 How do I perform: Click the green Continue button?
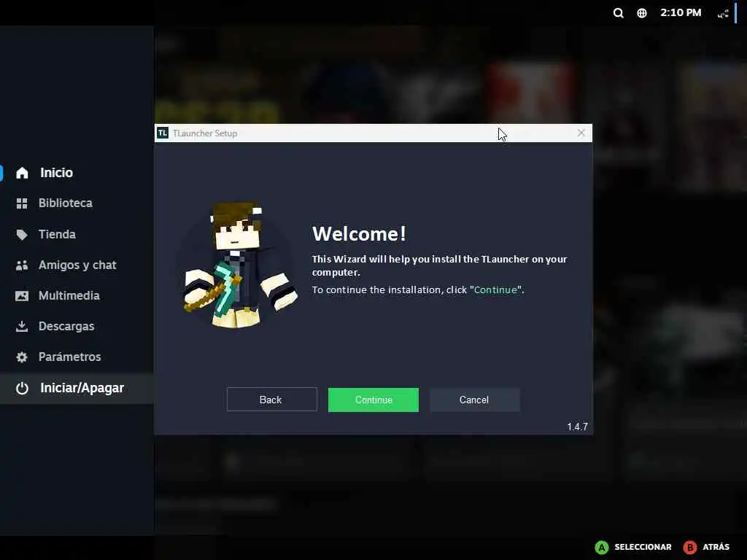click(x=373, y=400)
